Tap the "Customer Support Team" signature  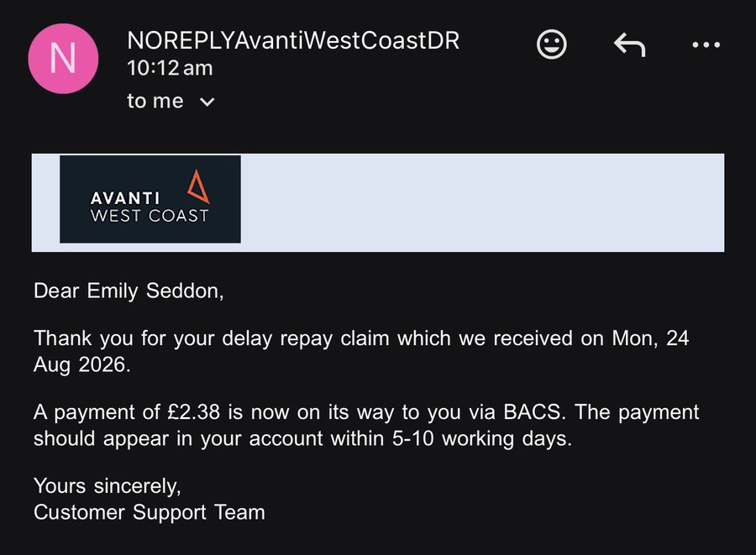coord(150,512)
